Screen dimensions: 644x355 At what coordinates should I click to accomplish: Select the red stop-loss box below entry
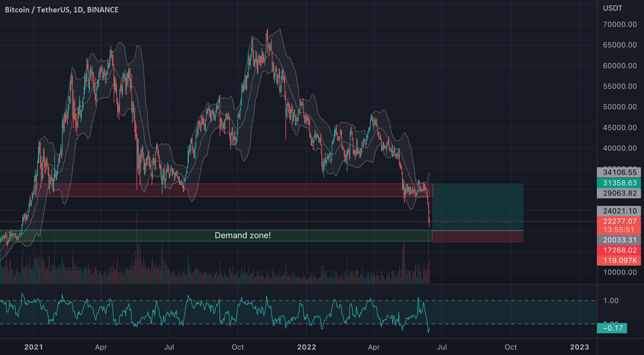478,237
